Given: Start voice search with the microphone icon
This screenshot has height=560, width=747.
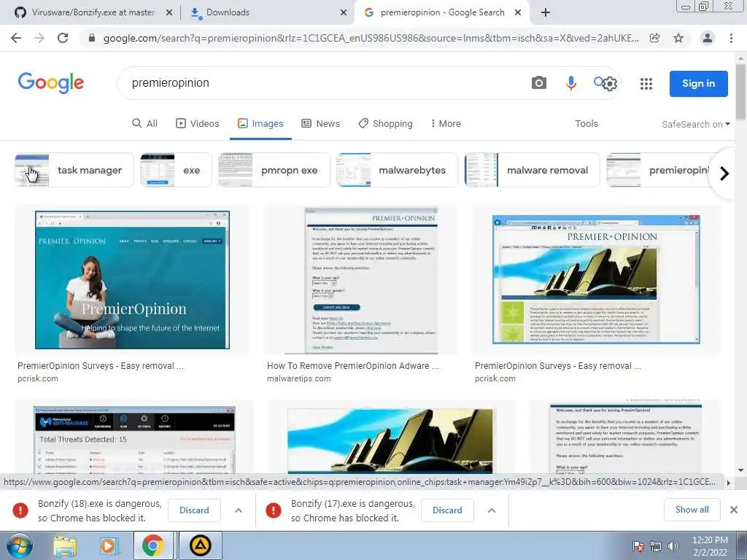Looking at the screenshot, I should tap(570, 83).
